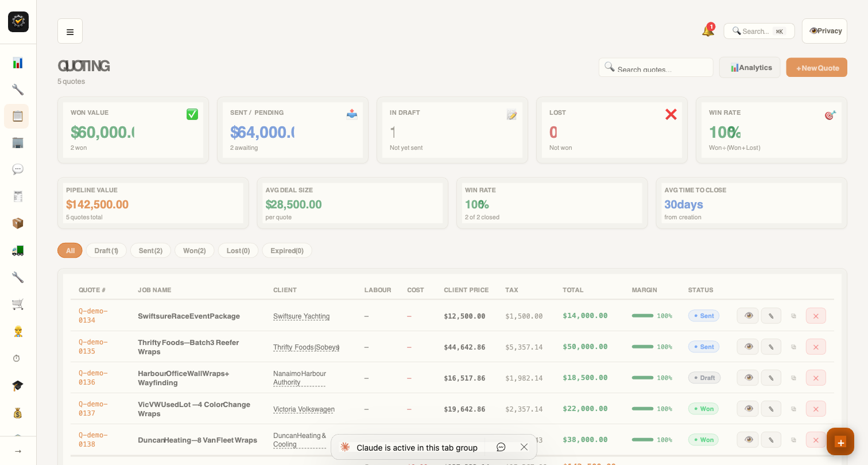Select the Lost (0) filter tab
Image resolution: width=868 pixels, height=465 pixels.
tap(238, 250)
